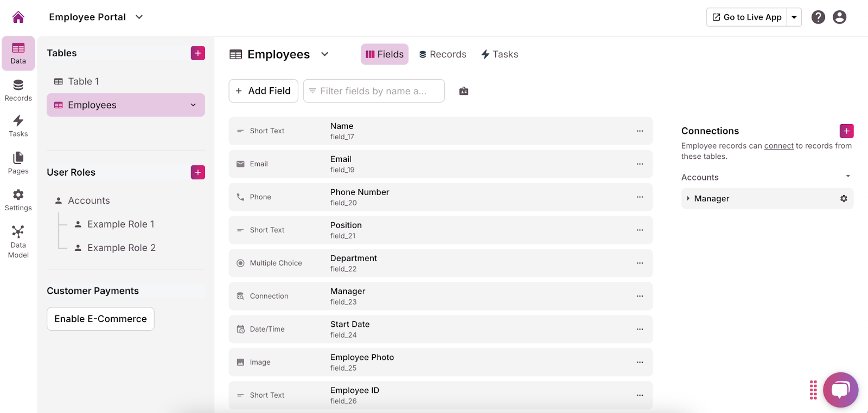Image resolution: width=868 pixels, height=413 pixels.
Task: Open the Employees table title dropdown
Action: 324,54
